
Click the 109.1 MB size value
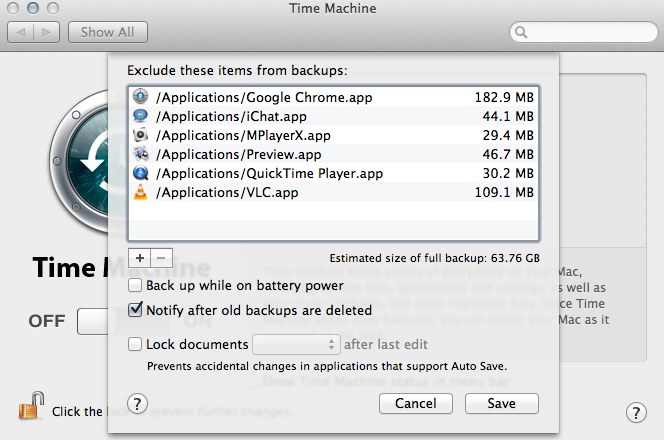(x=504, y=192)
